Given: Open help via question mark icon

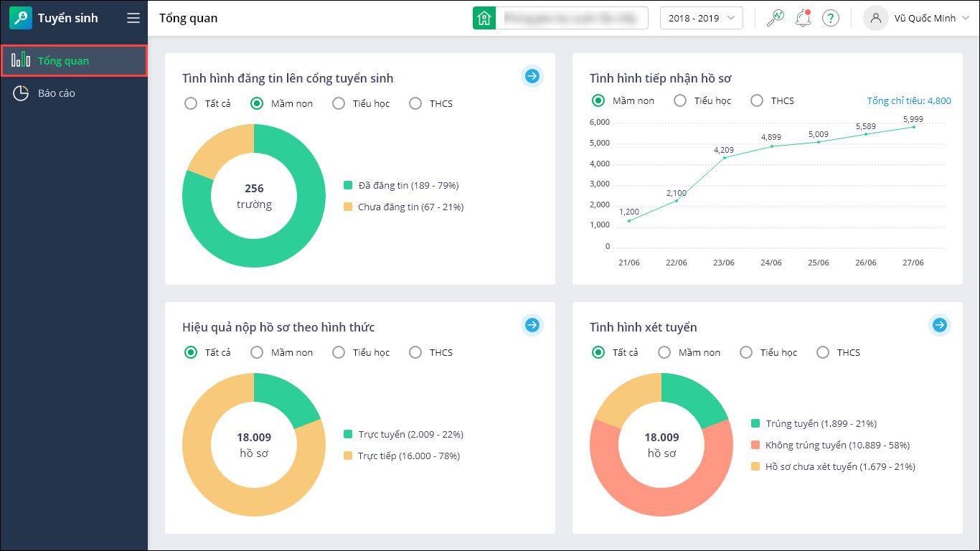Looking at the screenshot, I should coord(831,18).
